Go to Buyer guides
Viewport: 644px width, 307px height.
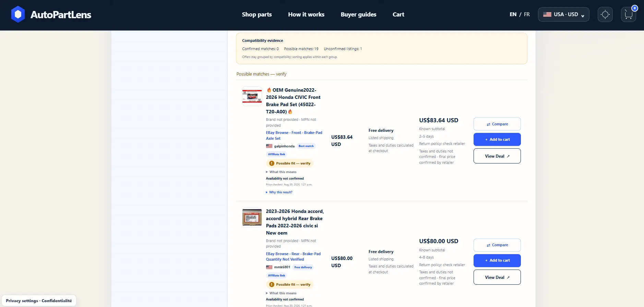tap(358, 14)
